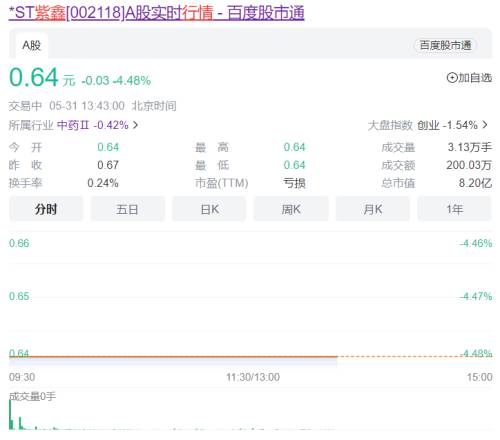Click the 11:30/13:00 time axis label
This screenshot has width=500, height=440.
[x=253, y=377]
